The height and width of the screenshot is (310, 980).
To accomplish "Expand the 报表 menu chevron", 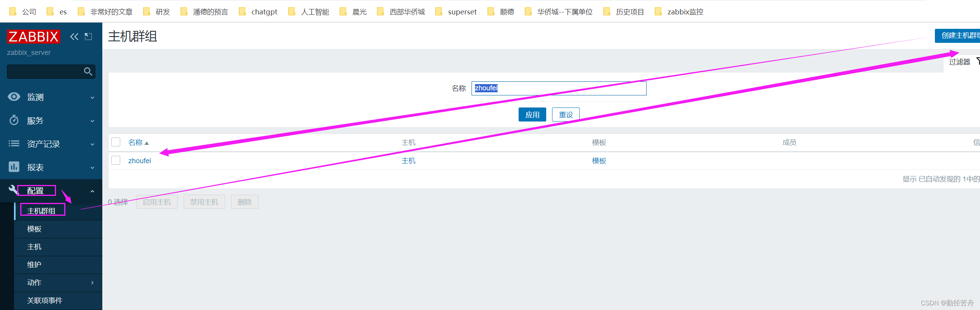I will 92,167.
